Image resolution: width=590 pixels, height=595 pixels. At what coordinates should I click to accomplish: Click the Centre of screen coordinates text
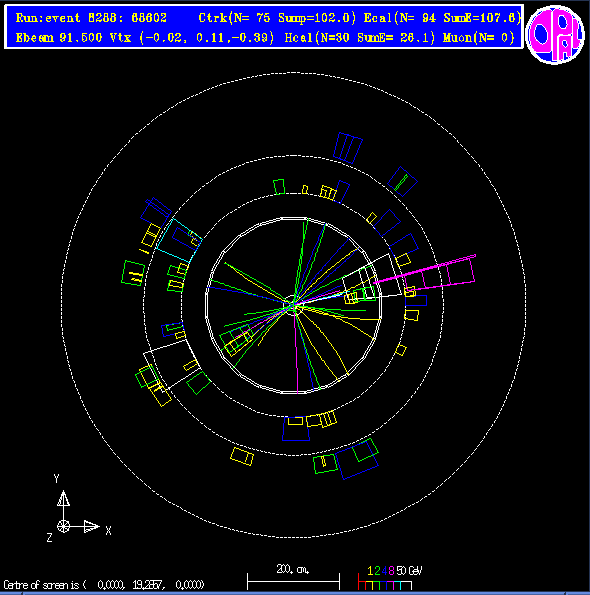(104, 585)
